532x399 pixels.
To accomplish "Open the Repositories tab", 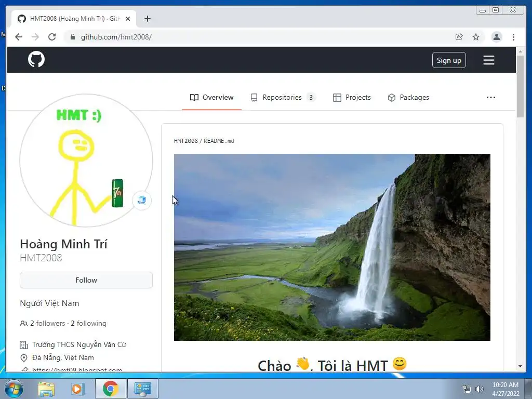I will tap(283, 97).
